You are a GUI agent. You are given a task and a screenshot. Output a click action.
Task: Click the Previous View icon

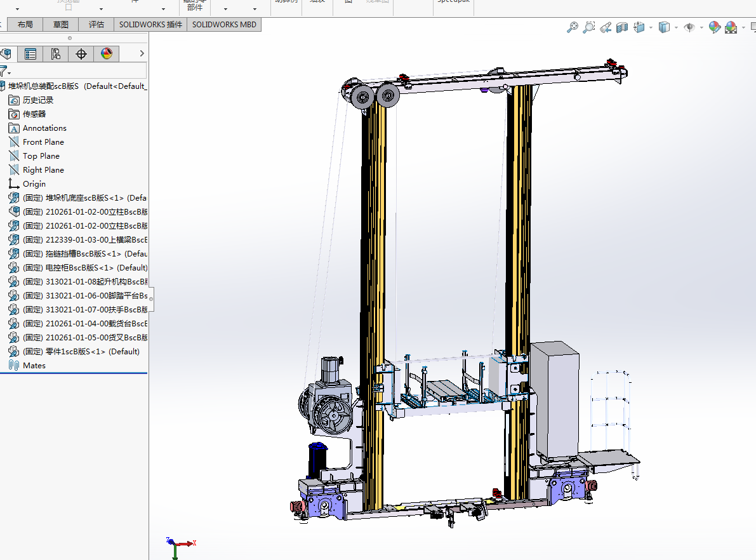pyautogui.click(x=606, y=27)
